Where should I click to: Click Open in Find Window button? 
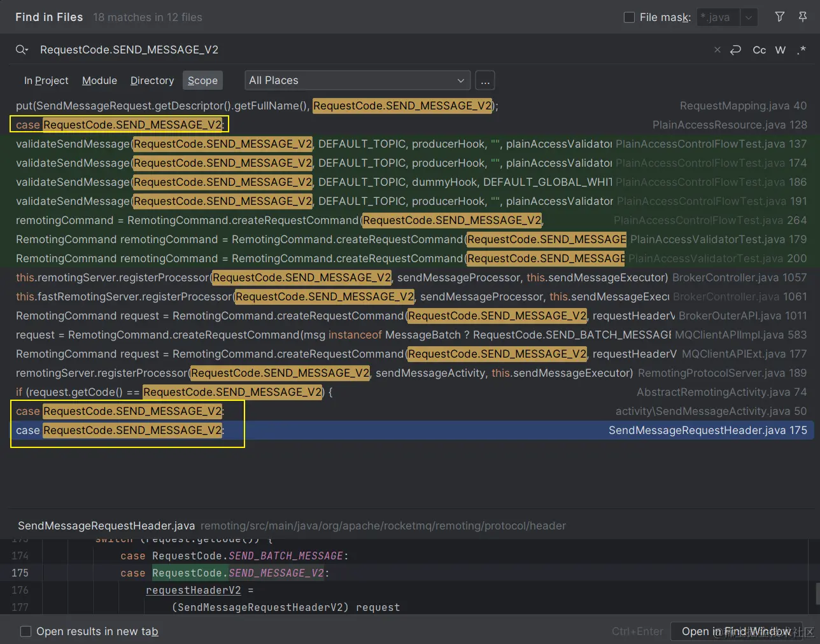(x=736, y=631)
